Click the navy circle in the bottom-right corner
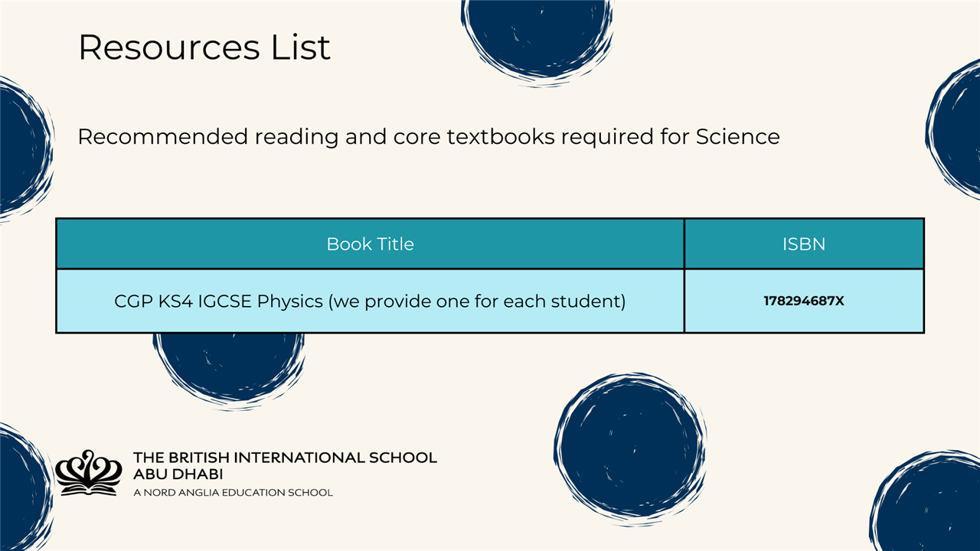The height and width of the screenshot is (551, 980). click(930, 505)
